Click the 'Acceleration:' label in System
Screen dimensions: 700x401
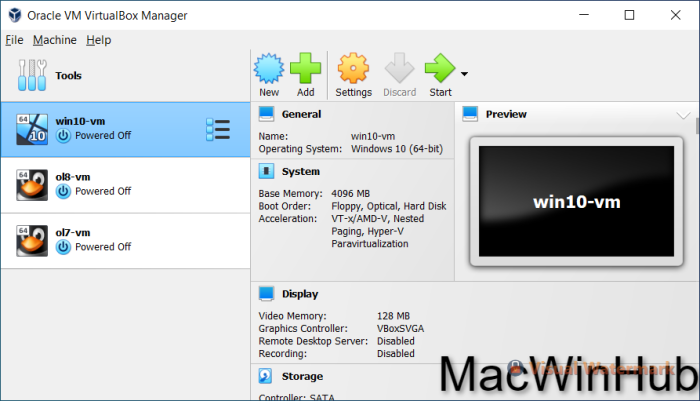click(288, 218)
